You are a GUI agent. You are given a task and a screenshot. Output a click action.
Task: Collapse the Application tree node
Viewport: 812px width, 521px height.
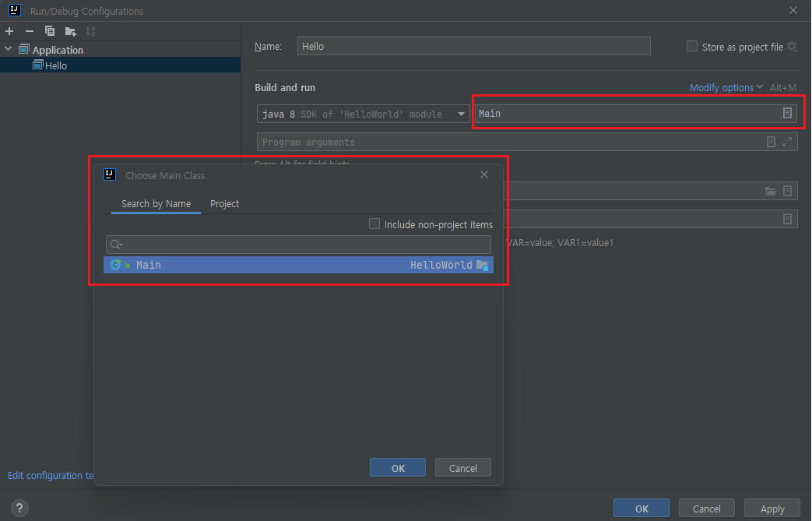click(x=8, y=49)
